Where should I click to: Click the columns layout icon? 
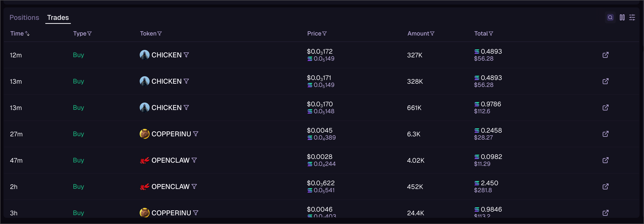pyautogui.click(x=622, y=17)
